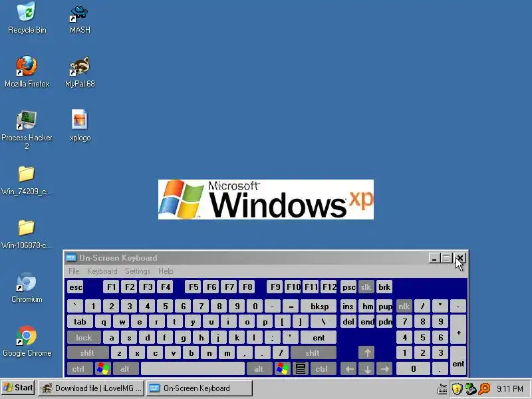Toggle the right alt key
Image resolution: width=532 pixels, height=399 pixels.
(259, 368)
